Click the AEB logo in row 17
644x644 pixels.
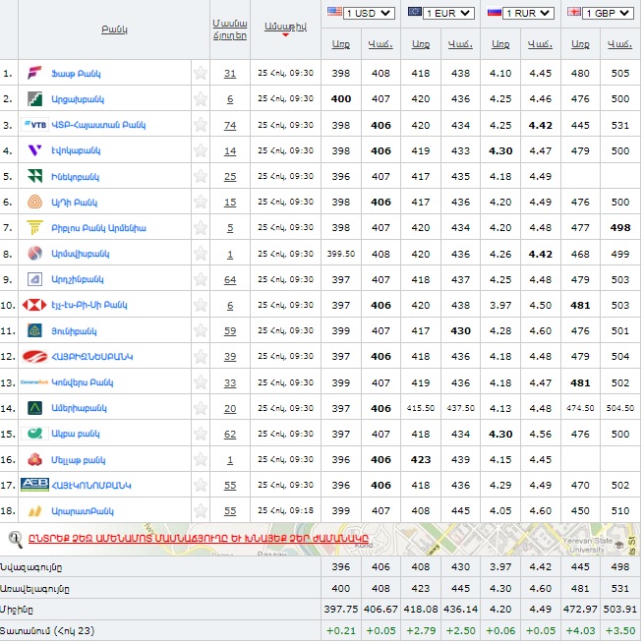(34, 485)
